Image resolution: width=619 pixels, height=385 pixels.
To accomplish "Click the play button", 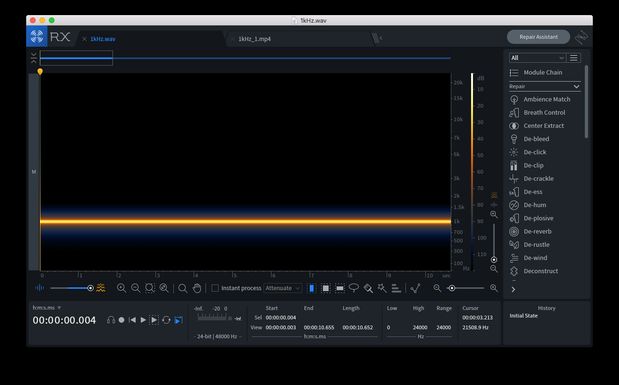I will [x=143, y=320].
